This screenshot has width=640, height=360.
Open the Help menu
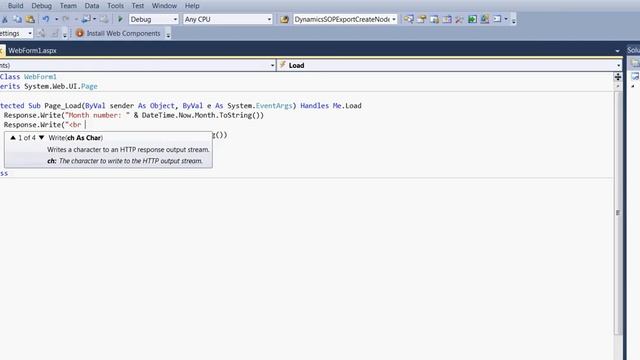click(192, 6)
